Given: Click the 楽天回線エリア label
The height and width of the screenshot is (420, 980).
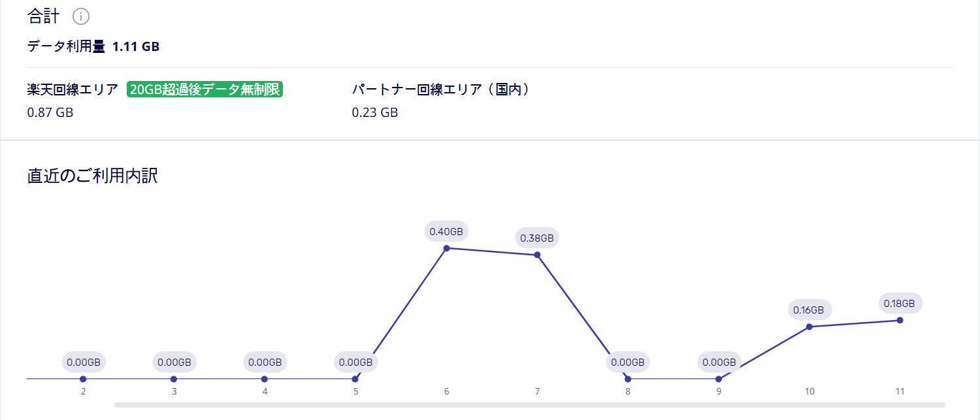Looking at the screenshot, I should click(x=73, y=89).
